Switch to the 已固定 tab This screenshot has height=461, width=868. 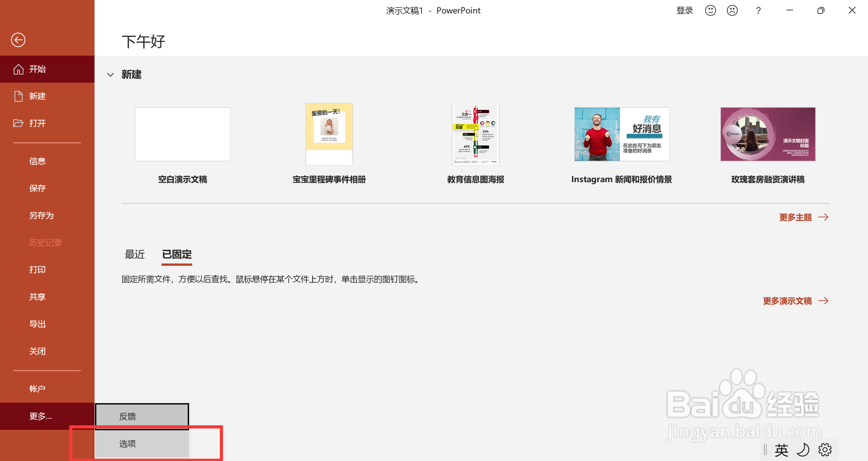click(x=177, y=254)
